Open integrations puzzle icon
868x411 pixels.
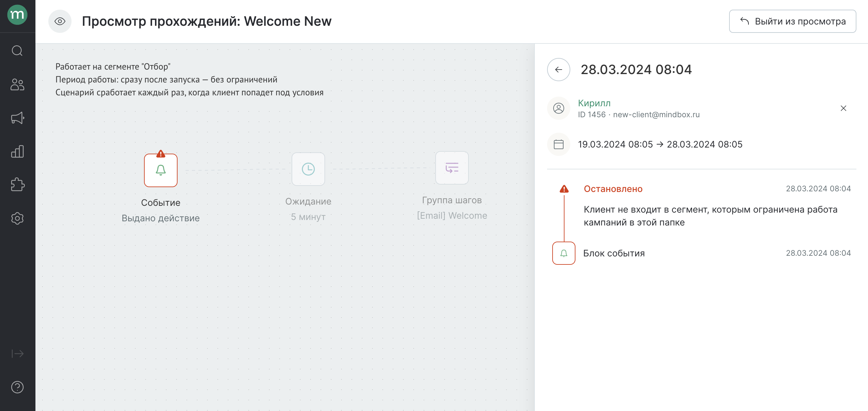click(x=17, y=185)
